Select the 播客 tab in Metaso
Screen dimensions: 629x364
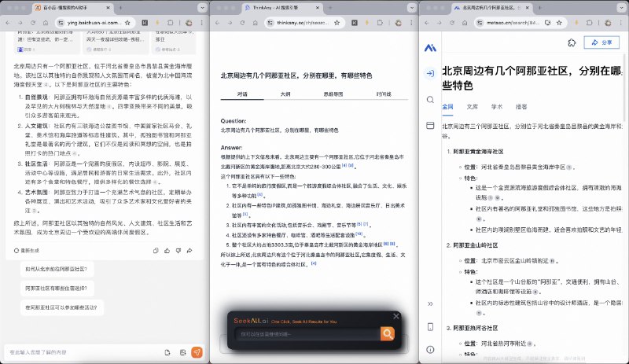521,107
